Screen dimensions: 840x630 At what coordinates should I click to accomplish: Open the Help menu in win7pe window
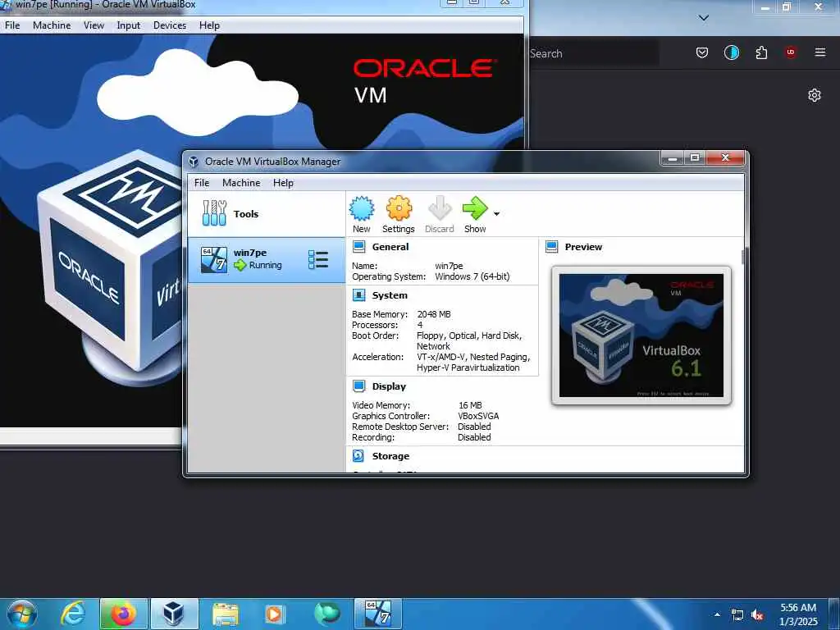coord(209,25)
